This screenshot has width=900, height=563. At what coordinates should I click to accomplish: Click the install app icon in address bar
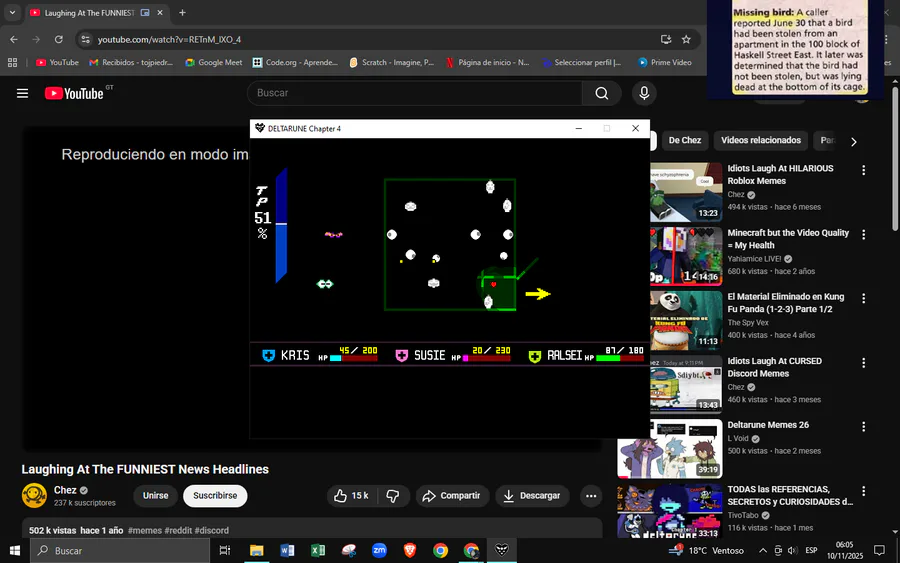click(666, 40)
